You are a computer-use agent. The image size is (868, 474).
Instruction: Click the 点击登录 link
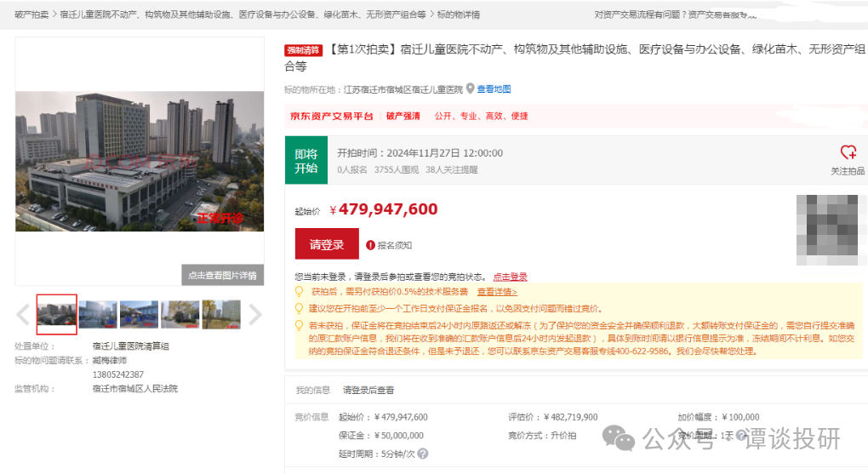510,277
